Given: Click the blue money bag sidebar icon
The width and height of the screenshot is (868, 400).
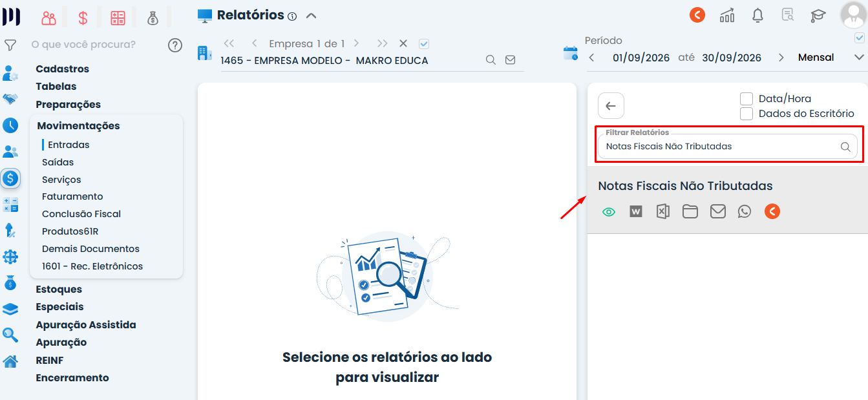Looking at the screenshot, I should click(10, 282).
